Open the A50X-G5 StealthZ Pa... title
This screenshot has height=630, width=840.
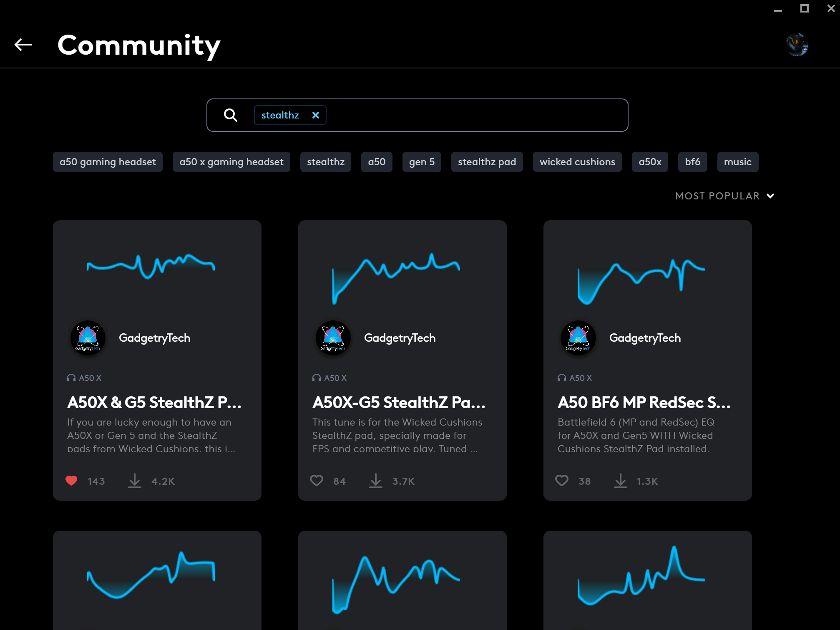click(399, 403)
